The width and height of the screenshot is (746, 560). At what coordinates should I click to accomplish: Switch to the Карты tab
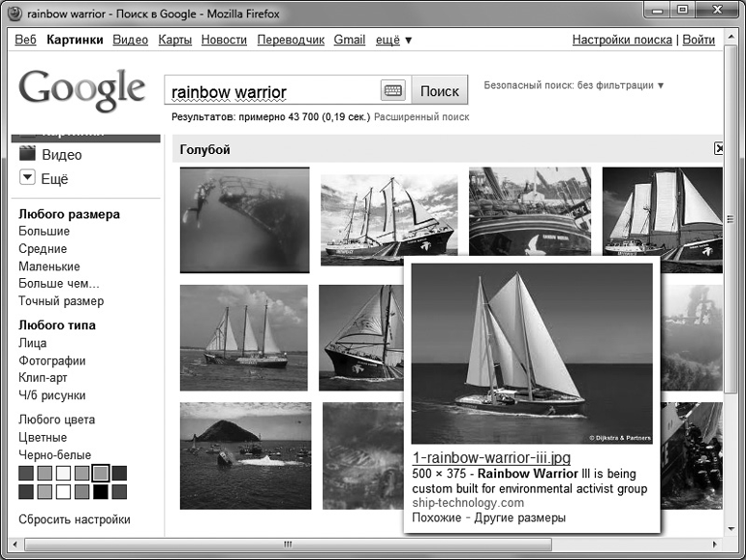pos(174,40)
